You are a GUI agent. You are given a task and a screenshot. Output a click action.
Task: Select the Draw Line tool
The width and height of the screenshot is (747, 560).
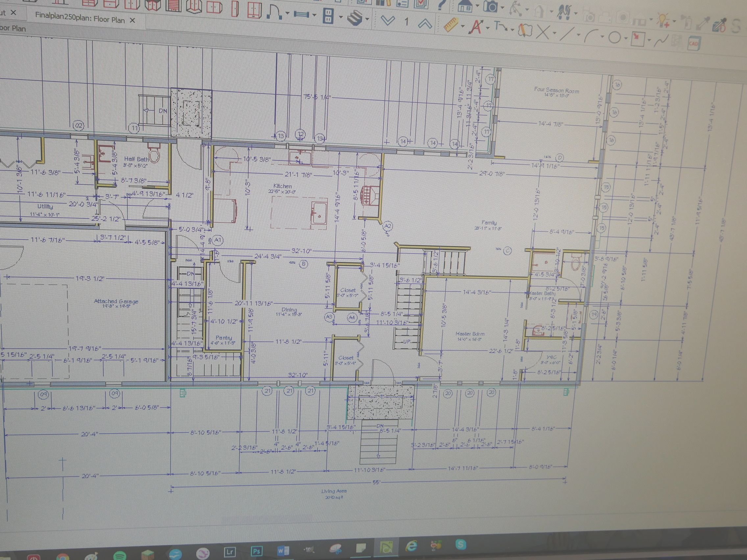coord(567,34)
